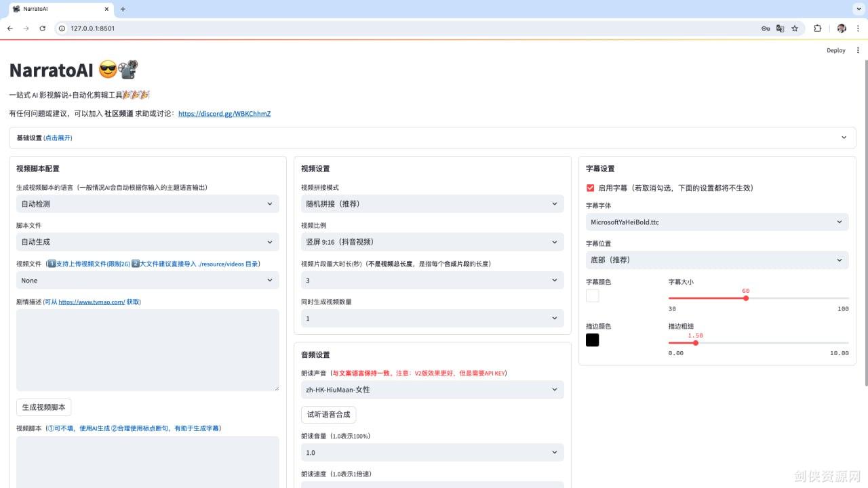
Task: Open the 字幕字体 font dropdown
Action: pos(716,222)
